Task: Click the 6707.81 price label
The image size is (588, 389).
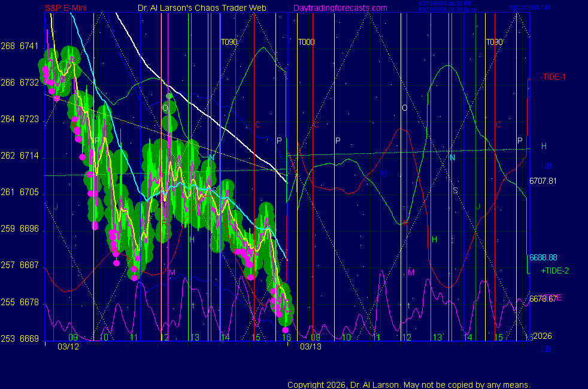Action: (543, 181)
